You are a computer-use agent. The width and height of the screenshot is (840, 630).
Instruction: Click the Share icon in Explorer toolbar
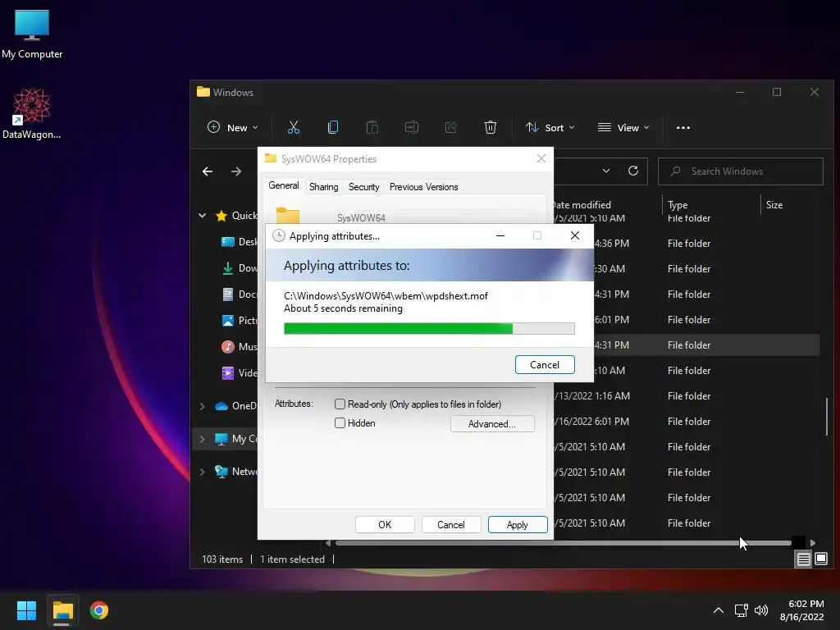click(451, 127)
